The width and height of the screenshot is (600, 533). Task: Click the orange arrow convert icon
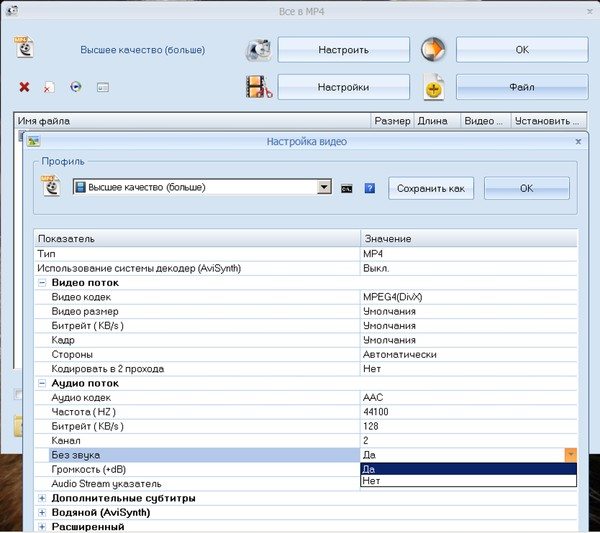[x=433, y=49]
